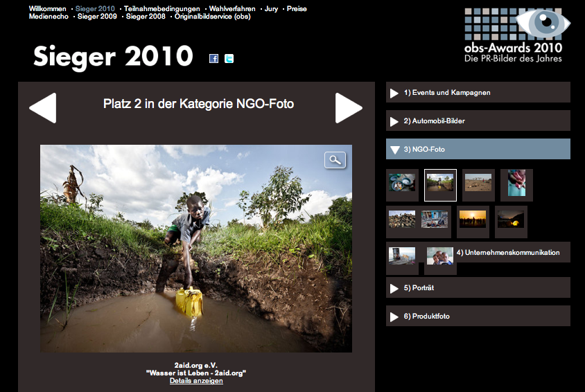Share page via the Facebook icon
Screen dimensions: 585x392
point(213,58)
